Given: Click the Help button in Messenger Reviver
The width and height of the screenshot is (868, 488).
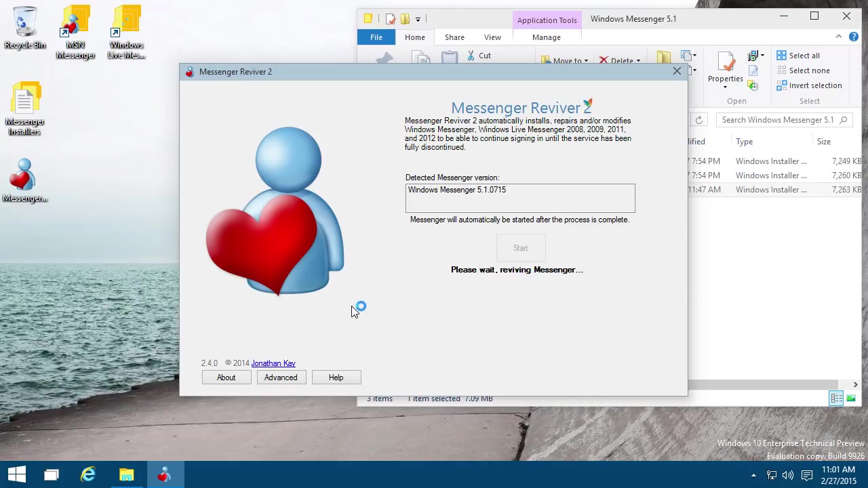Looking at the screenshot, I should point(336,378).
